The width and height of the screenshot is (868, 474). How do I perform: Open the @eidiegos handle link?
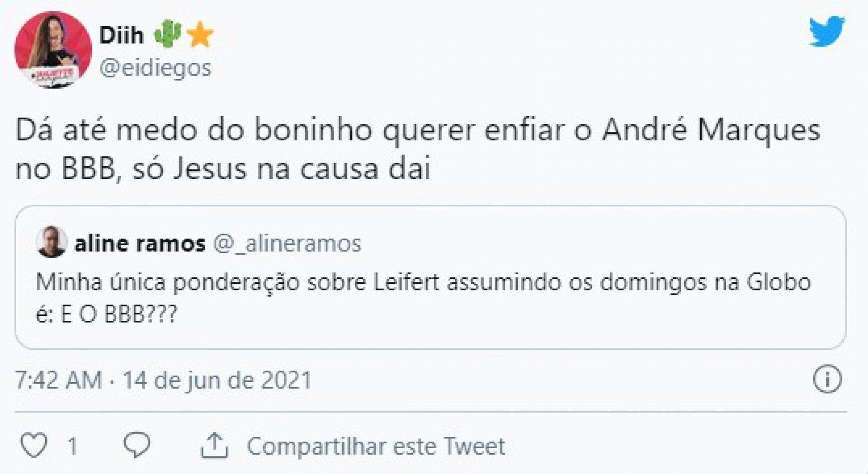point(155,68)
